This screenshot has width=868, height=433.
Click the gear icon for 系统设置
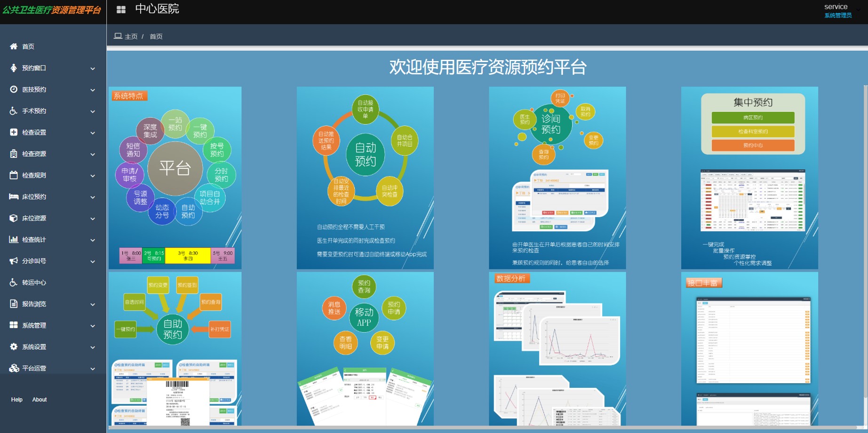14,346
